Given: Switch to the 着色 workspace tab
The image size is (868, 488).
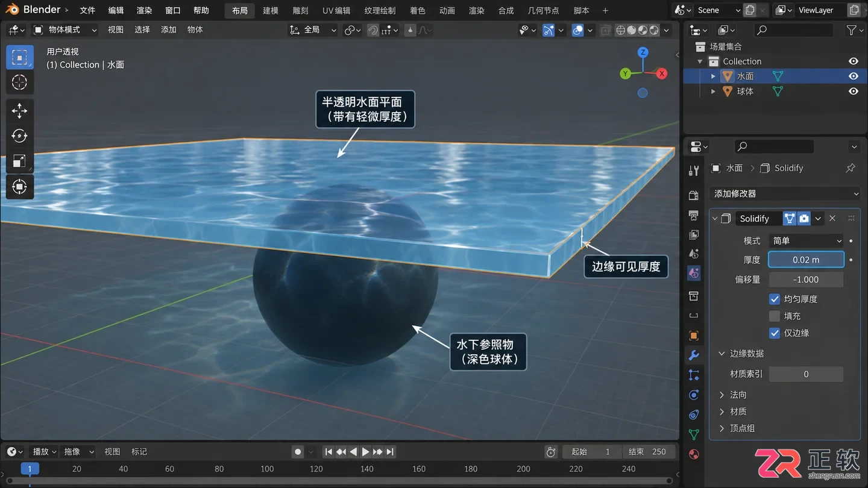Looking at the screenshot, I should [x=417, y=10].
